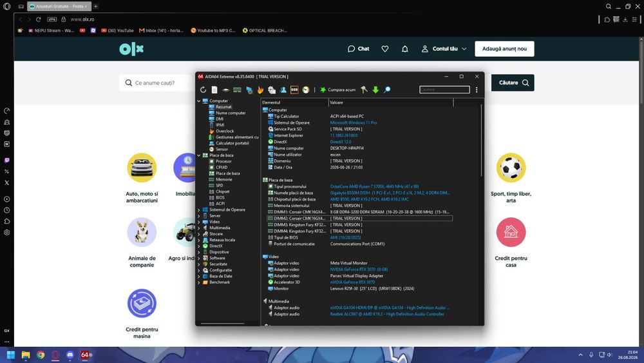Open the Animale de companie category

click(142, 242)
